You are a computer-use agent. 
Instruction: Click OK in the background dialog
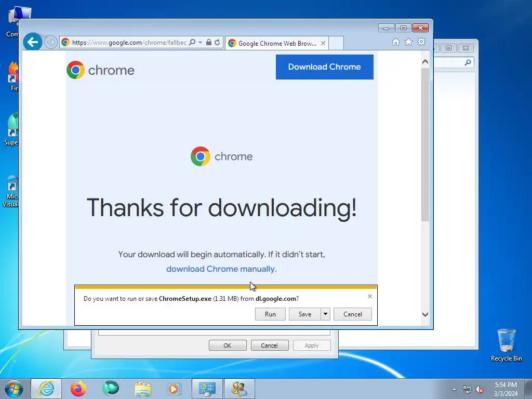point(228,345)
